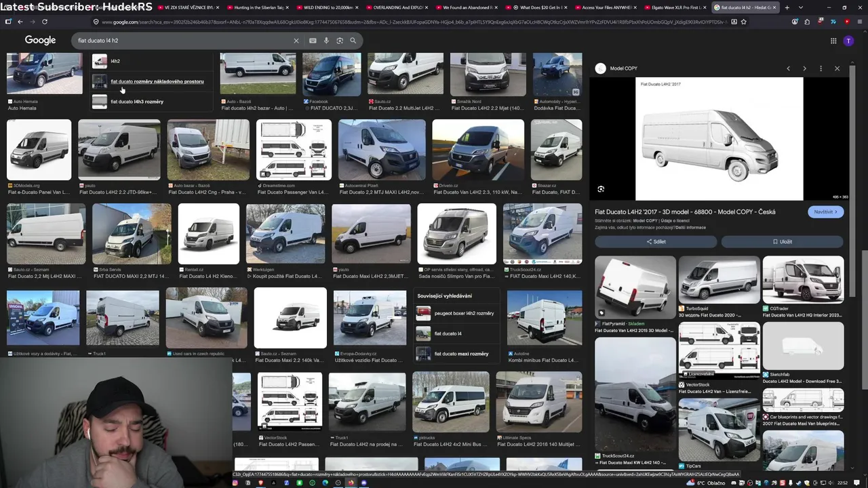The height and width of the screenshot is (488, 868).
Task: Open FlatPyramid Ducato 3D model related image
Action: (635, 287)
